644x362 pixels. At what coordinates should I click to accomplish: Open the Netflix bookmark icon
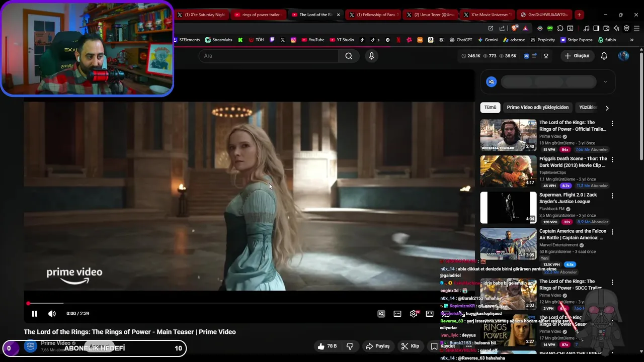pos(398,40)
